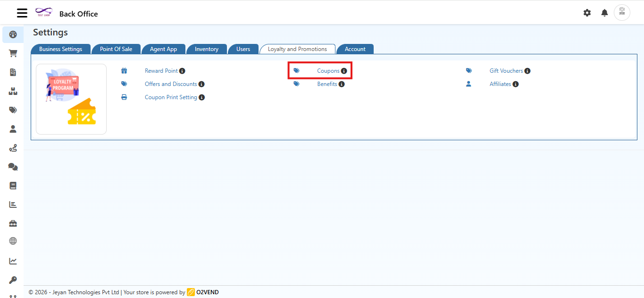Click the tag icon in the sidebar

(12, 110)
